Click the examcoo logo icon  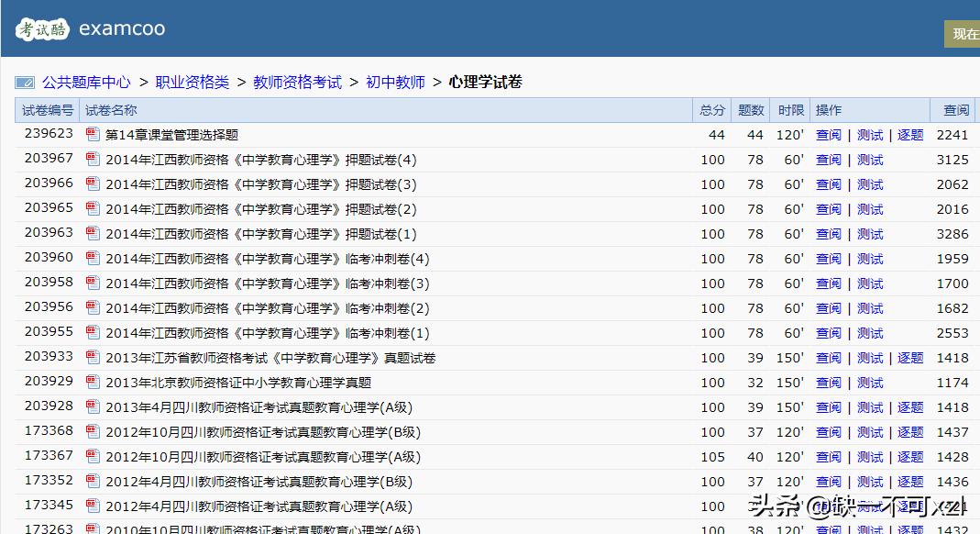[x=42, y=28]
